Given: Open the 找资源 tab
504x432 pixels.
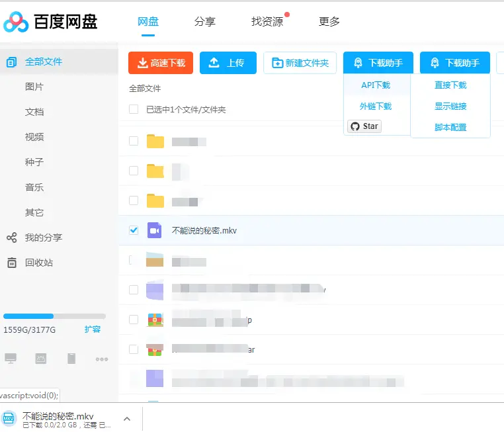Looking at the screenshot, I should pos(267,22).
